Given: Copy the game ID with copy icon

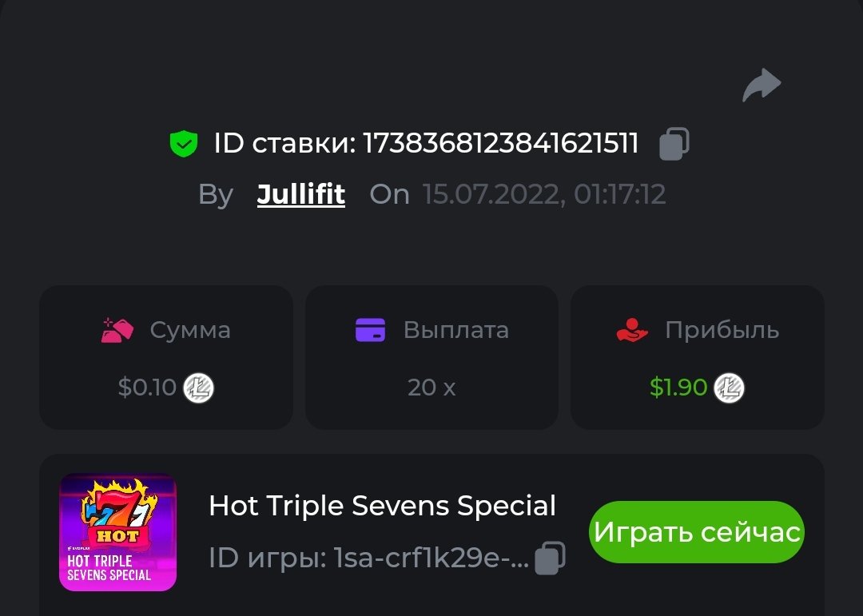Looking at the screenshot, I should [550, 558].
